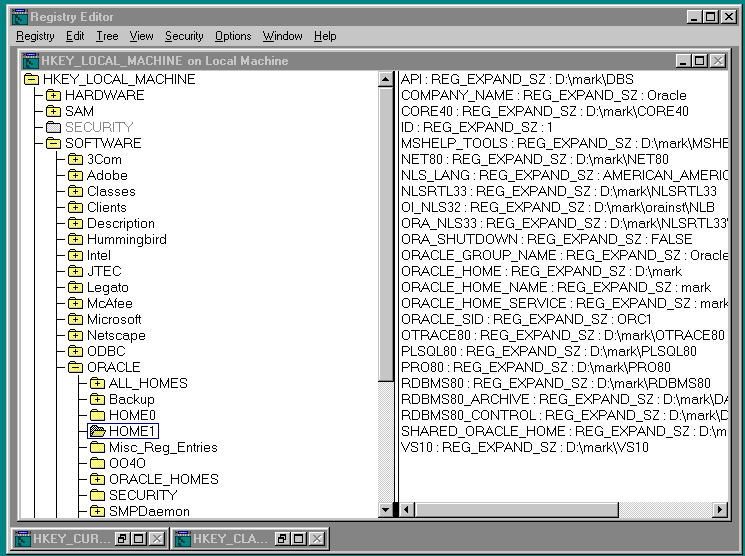The height and width of the screenshot is (556, 745).
Task: Click the Backup folder icon
Action: (x=97, y=399)
